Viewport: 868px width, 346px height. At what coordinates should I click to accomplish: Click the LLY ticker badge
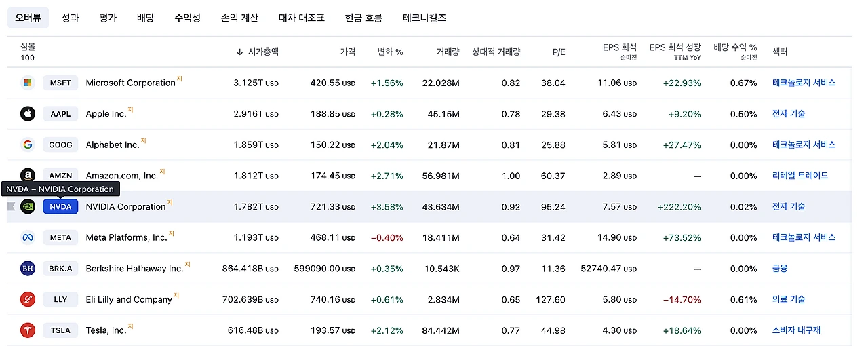point(60,299)
